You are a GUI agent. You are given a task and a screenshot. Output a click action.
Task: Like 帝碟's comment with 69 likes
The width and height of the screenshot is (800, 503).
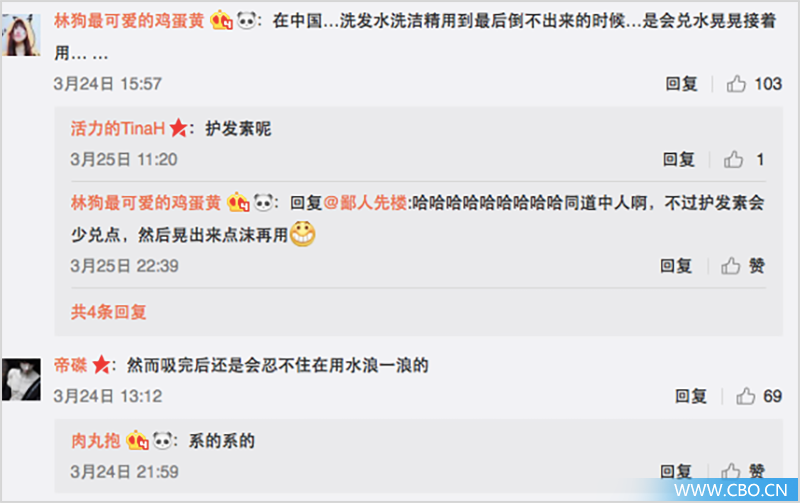click(x=745, y=396)
